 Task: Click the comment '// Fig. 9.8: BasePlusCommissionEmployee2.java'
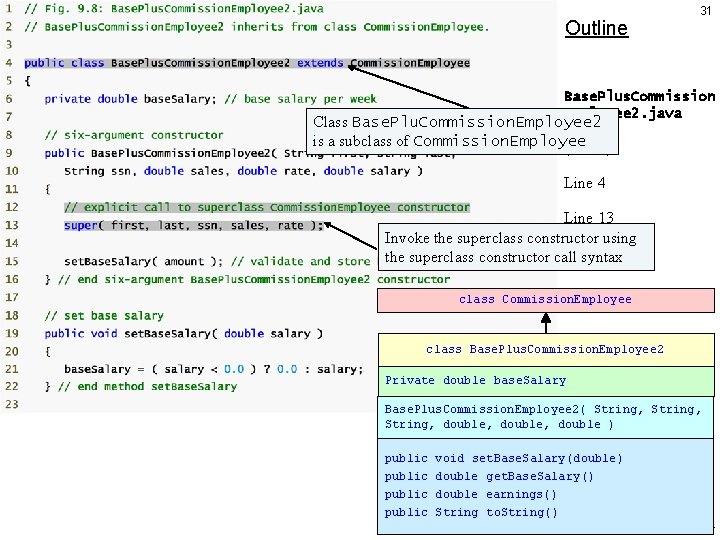coord(174,9)
